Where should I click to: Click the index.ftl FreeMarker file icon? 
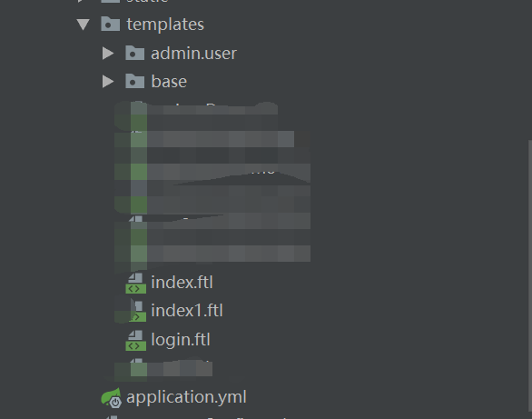(135, 284)
